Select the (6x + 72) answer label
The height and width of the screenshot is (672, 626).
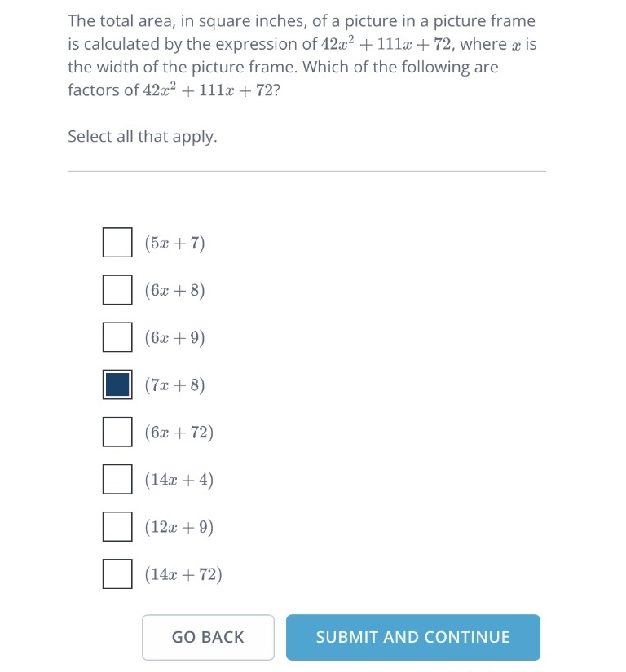[x=178, y=432]
